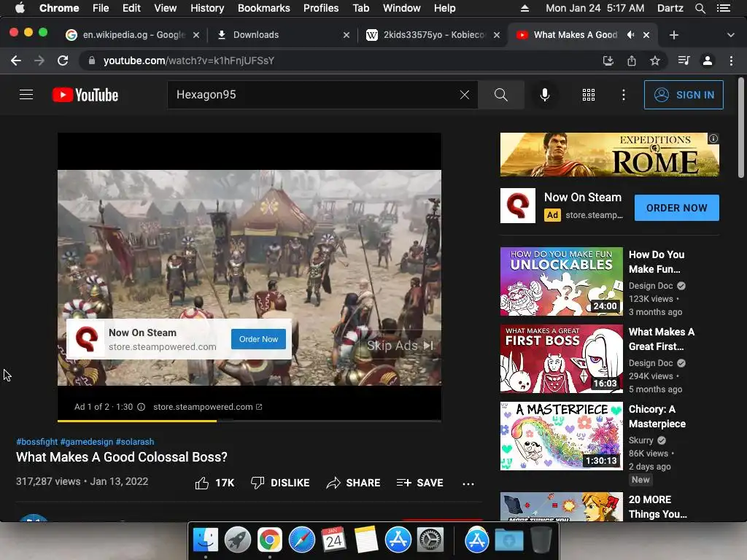Open the YouTube hamburger guide menu
Image resolution: width=747 pixels, height=560 pixels.
(26, 95)
